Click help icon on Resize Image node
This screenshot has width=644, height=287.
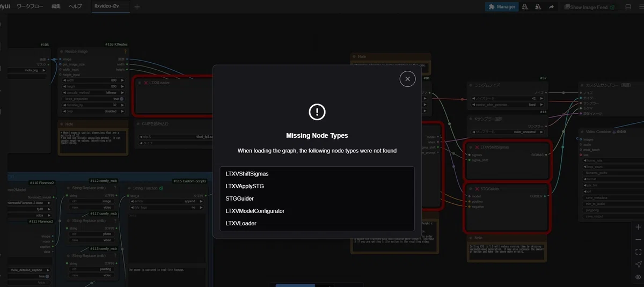pyautogui.click(x=125, y=51)
